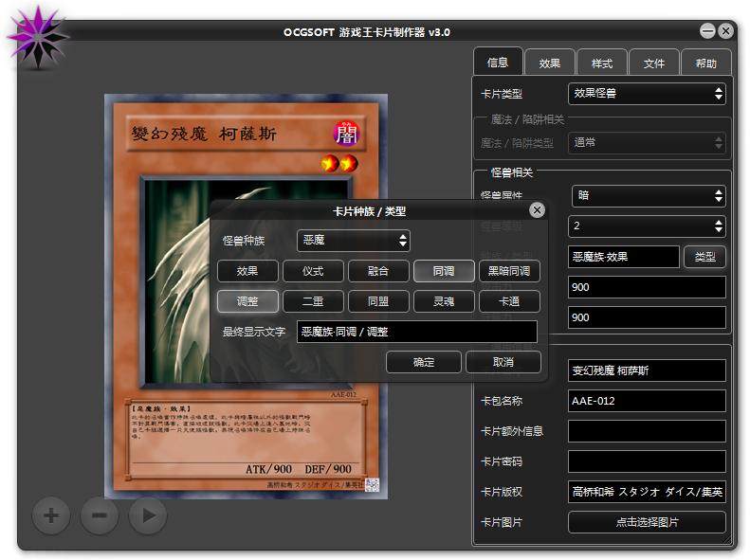Open the 文件 tab
The image size is (750, 560).
click(x=654, y=63)
